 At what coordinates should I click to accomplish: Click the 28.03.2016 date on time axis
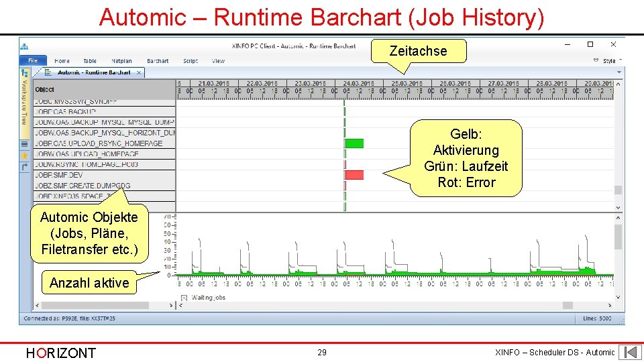(x=551, y=83)
